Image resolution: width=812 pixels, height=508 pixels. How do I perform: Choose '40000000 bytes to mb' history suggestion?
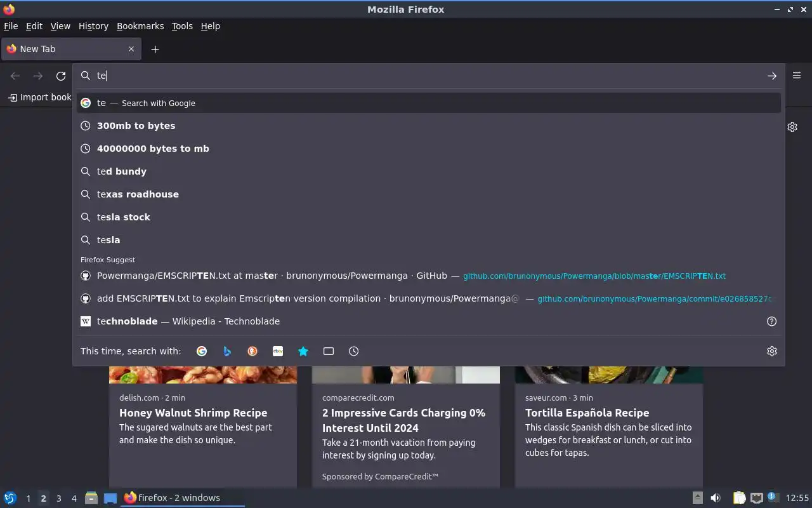(x=429, y=149)
